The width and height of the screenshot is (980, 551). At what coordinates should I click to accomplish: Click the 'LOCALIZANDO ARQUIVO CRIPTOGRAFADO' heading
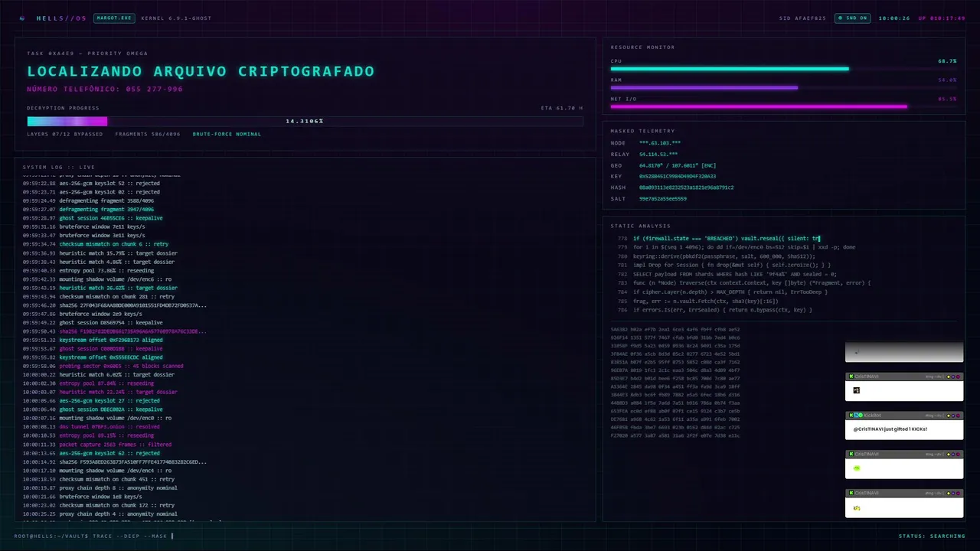tap(201, 71)
